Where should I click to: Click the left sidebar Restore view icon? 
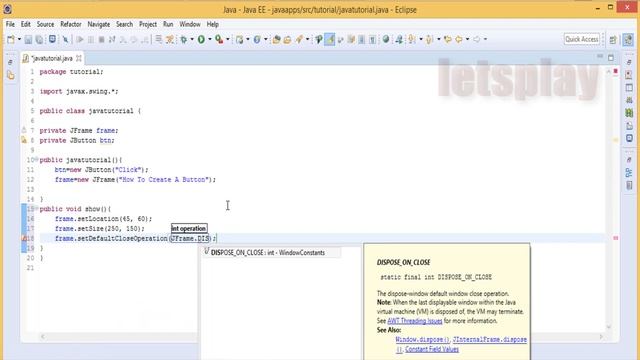[x=11, y=62]
